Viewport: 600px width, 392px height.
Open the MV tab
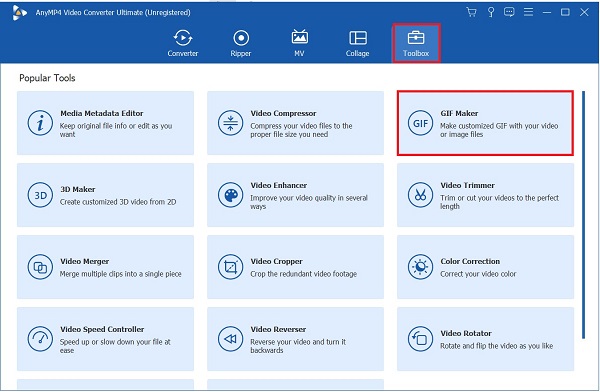coord(299,43)
